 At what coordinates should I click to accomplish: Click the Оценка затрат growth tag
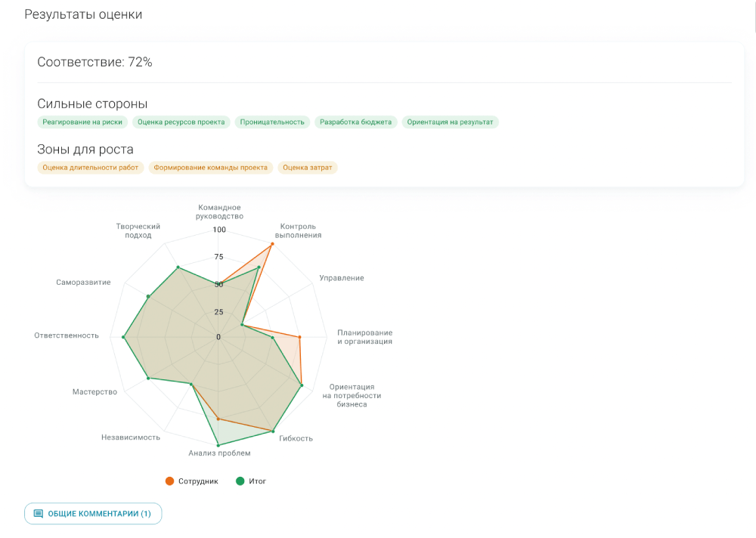click(307, 168)
